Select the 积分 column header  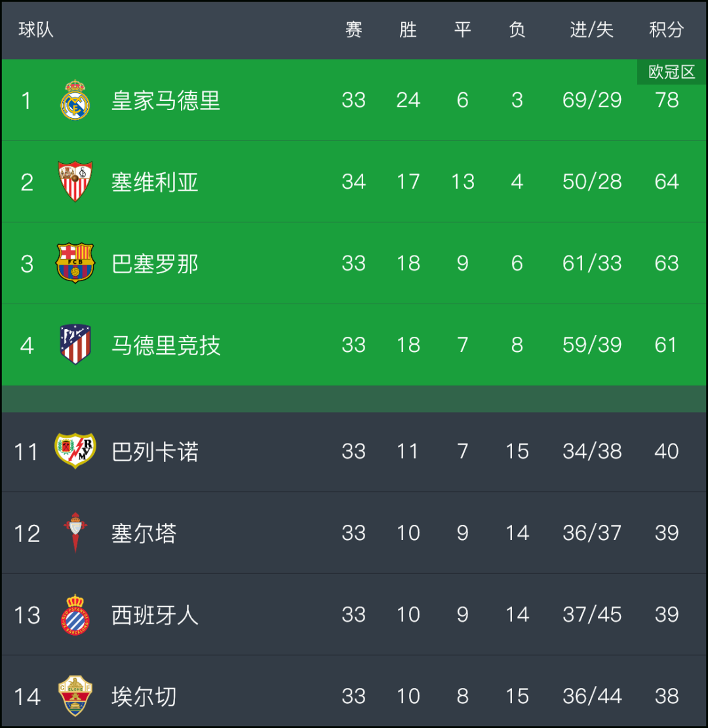click(x=666, y=29)
